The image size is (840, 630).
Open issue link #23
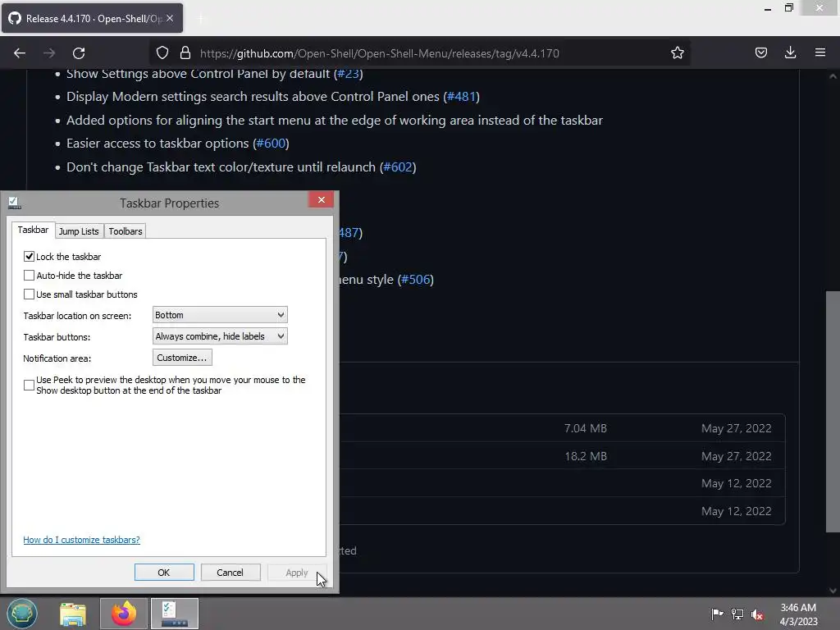[348, 73]
